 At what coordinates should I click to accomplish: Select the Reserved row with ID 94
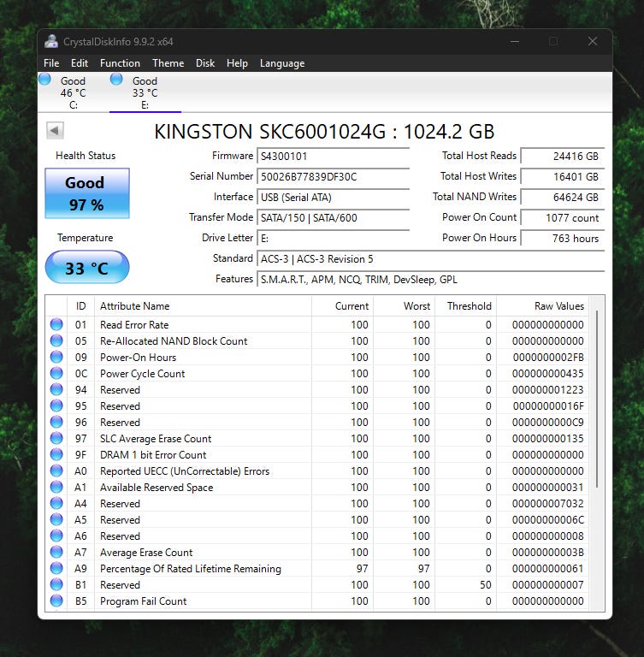[x=316, y=390]
